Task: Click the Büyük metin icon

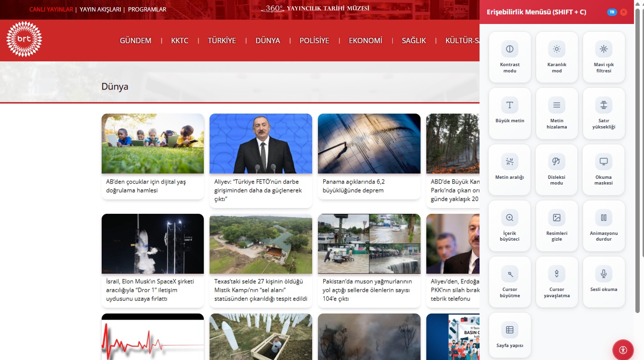Action: [x=510, y=105]
